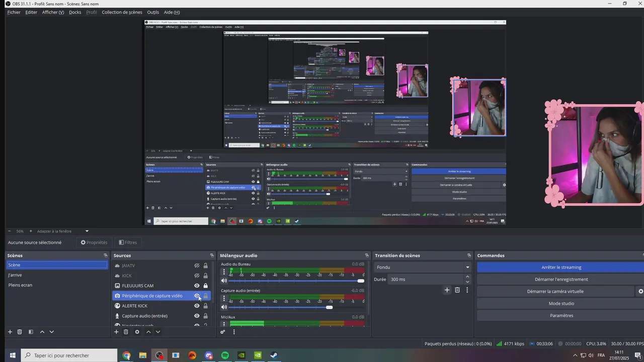Pop out the Transition de scènes dock
Screen dimensions: 644x362
[x=469, y=255]
